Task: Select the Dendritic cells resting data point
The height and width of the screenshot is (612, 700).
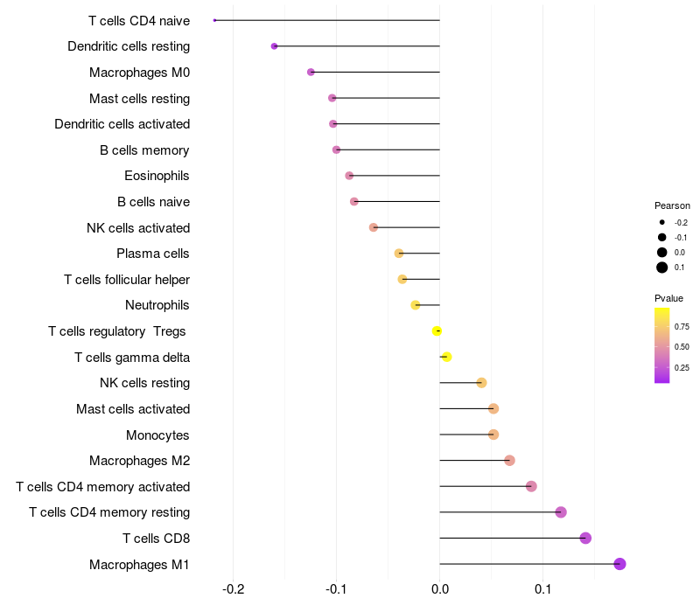Action: [x=274, y=46]
